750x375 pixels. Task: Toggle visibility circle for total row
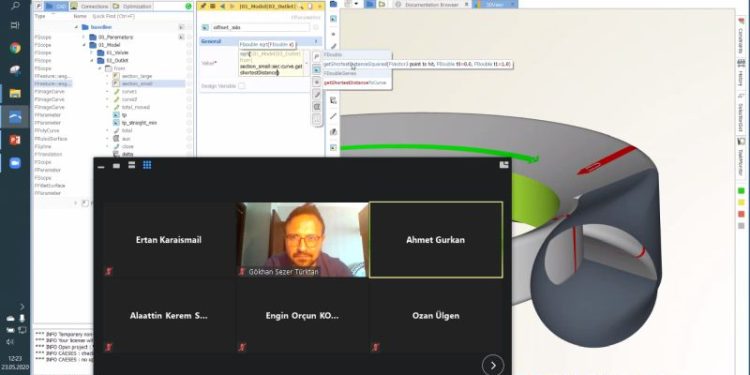(189, 131)
